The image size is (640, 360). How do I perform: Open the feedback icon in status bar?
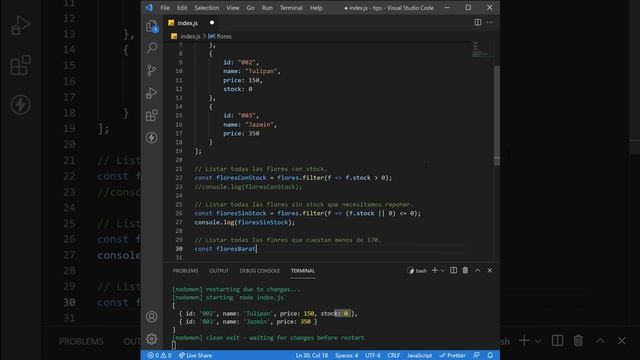[x=476, y=356]
